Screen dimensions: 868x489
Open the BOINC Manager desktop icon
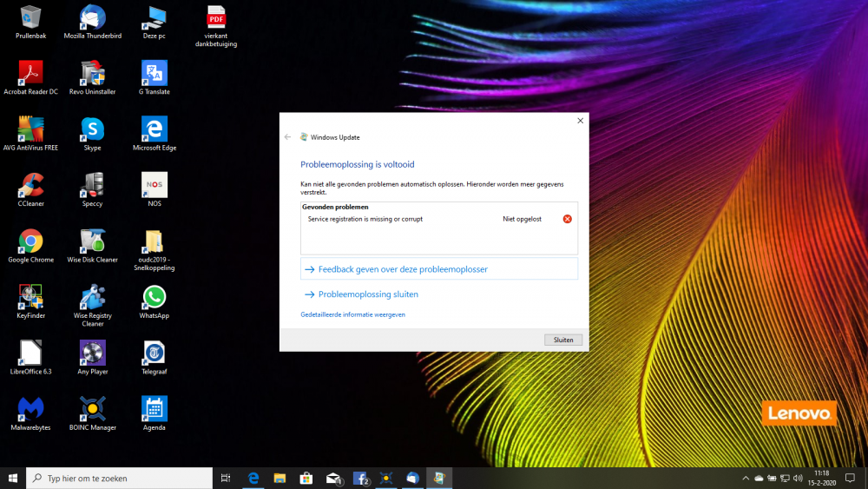pyautogui.click(x=93, y=408)
